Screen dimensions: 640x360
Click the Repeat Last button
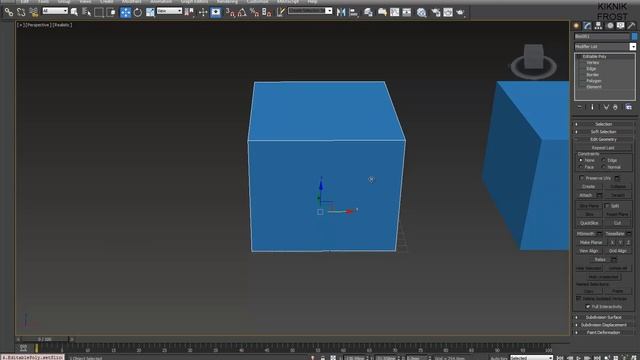point(603,148)
